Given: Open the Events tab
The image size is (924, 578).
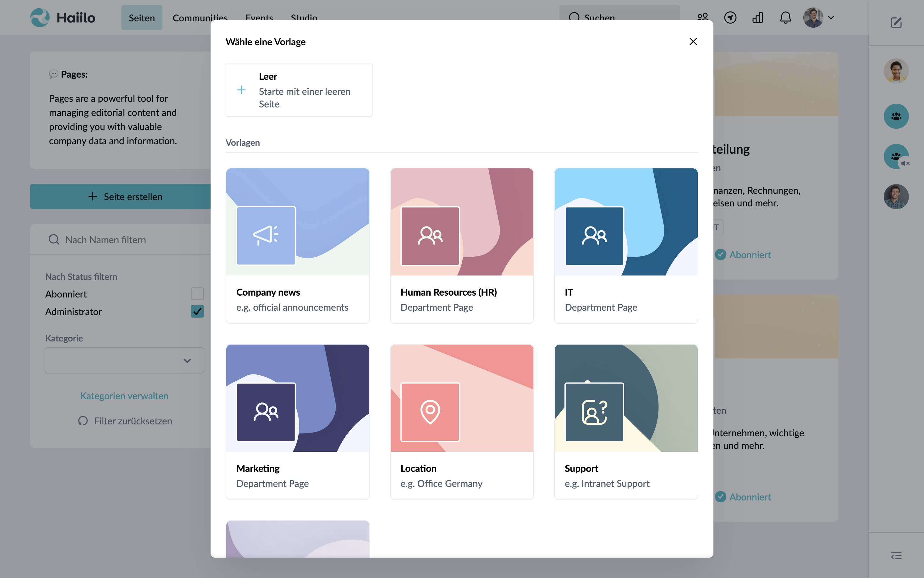Looking at the screenshot, I should click(259, 18).
